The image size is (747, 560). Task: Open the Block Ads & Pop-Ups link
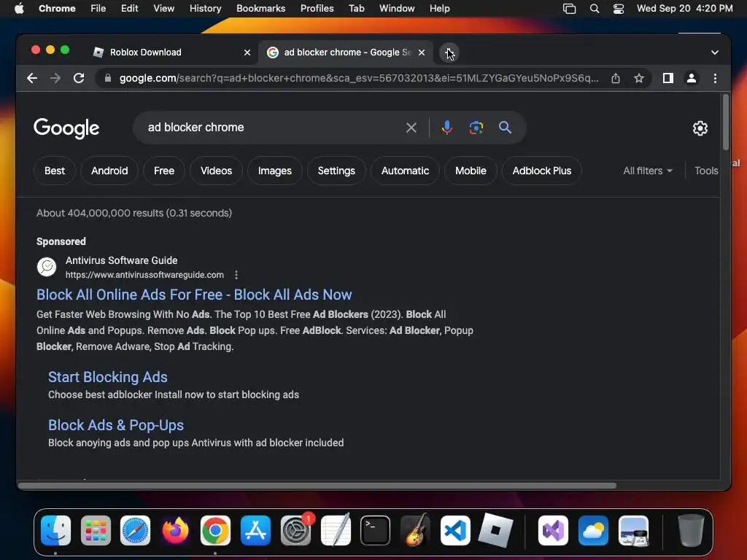pos(116,425)
